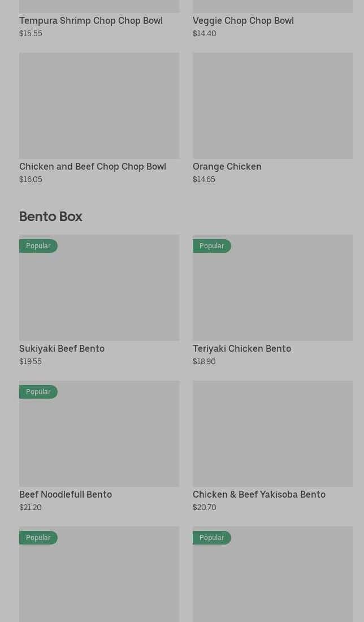Click the Popular badge on Sukiyaki Beef Bento
Image resolution: width=364 pixels, height=622 pixels.
tap(38, 246)
